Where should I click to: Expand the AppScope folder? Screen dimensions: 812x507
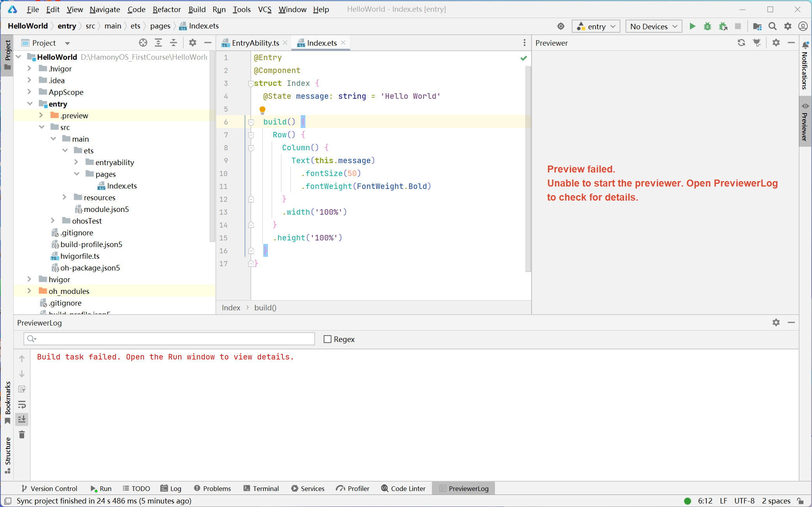(29, 92)
